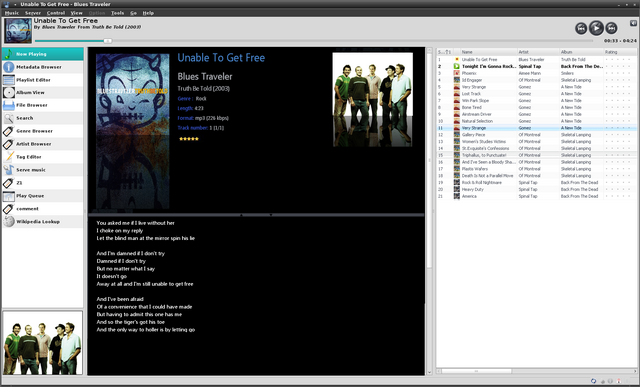Screen dimensions: 640x387
Task: Click the previous track button
Action: 581,28
